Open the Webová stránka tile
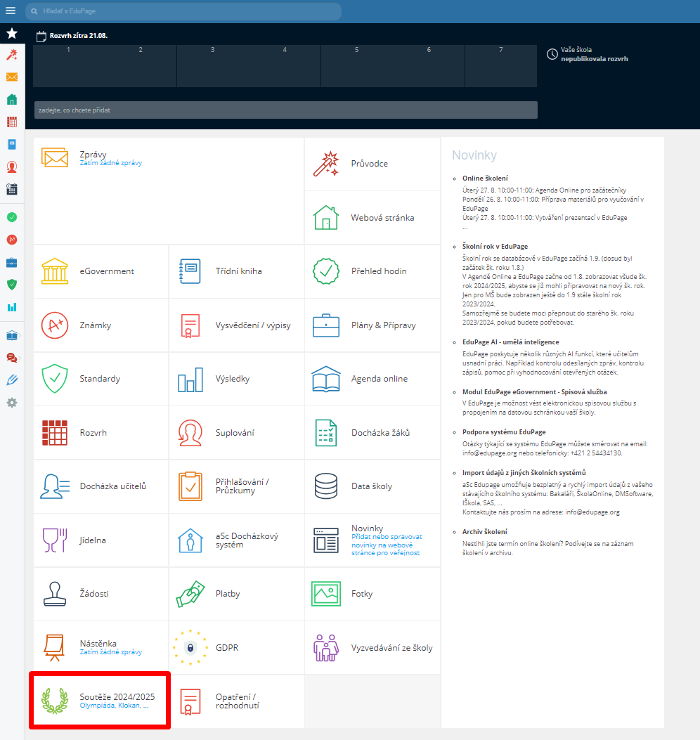700x740 pixels. click(372, 218)
